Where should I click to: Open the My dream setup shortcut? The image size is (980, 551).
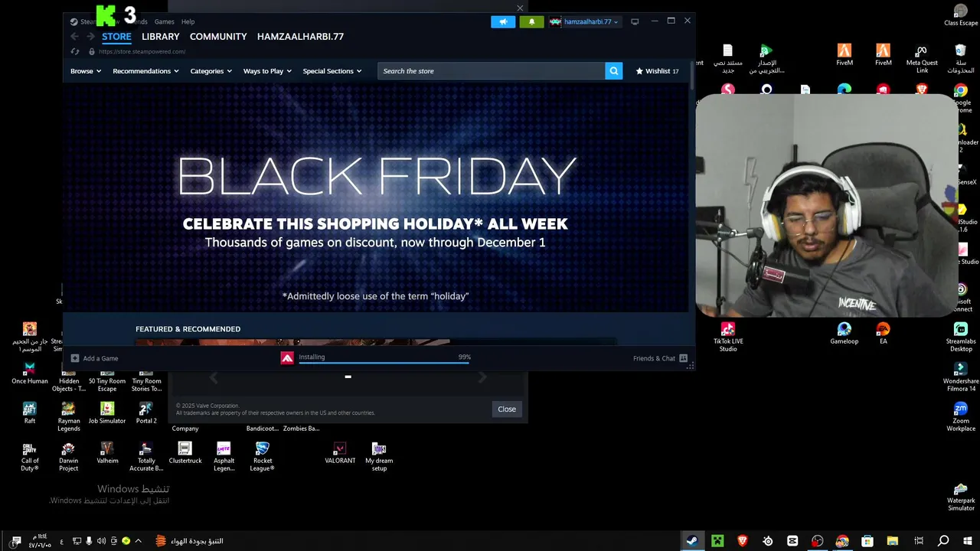(379, 457)
